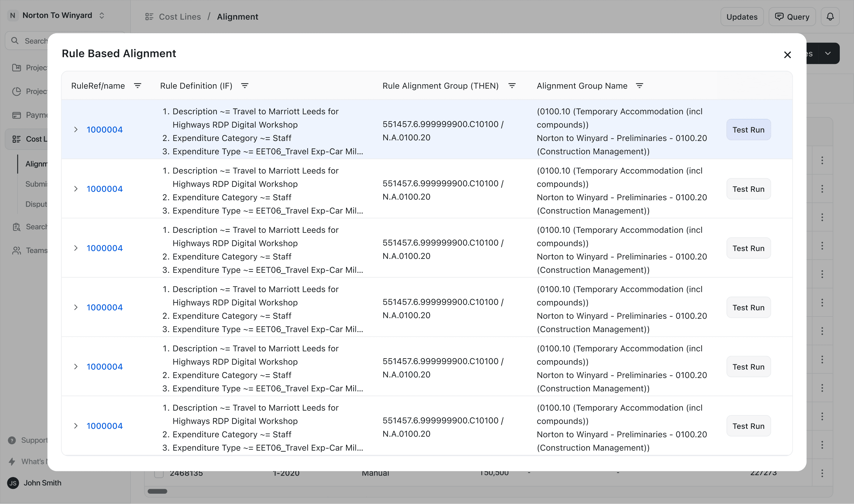
Task: Filter the RuleRef/name column
Action: point(137,85)
